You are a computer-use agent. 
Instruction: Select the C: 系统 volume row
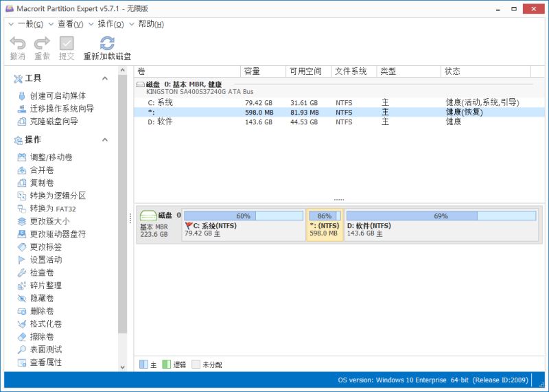tap(339, 103)
